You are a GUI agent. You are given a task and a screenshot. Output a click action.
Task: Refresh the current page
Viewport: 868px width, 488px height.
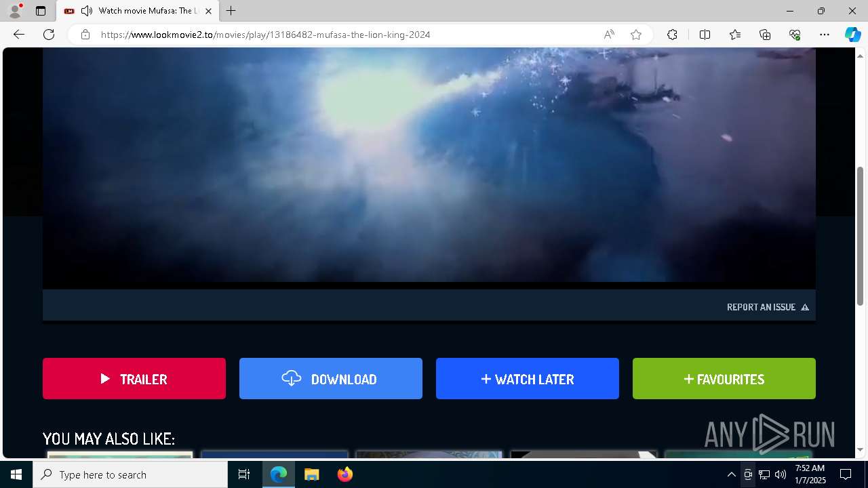pos(49,35)
